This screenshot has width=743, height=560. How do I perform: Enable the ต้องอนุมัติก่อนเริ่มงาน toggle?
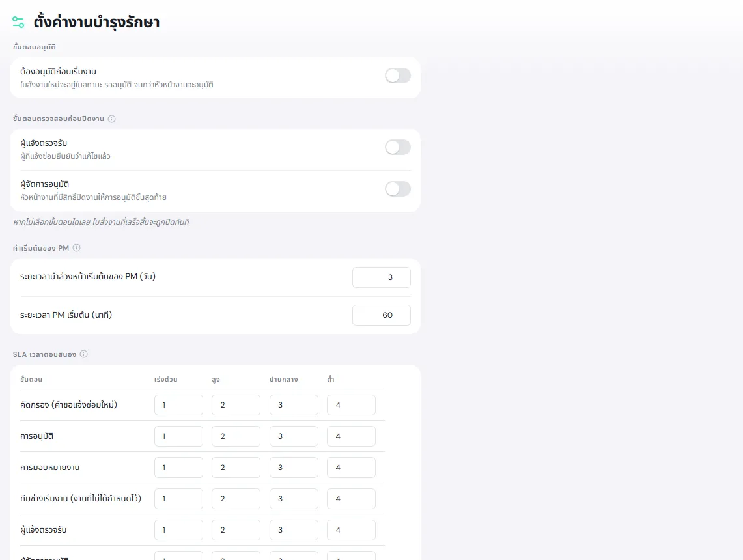point(398,76)
